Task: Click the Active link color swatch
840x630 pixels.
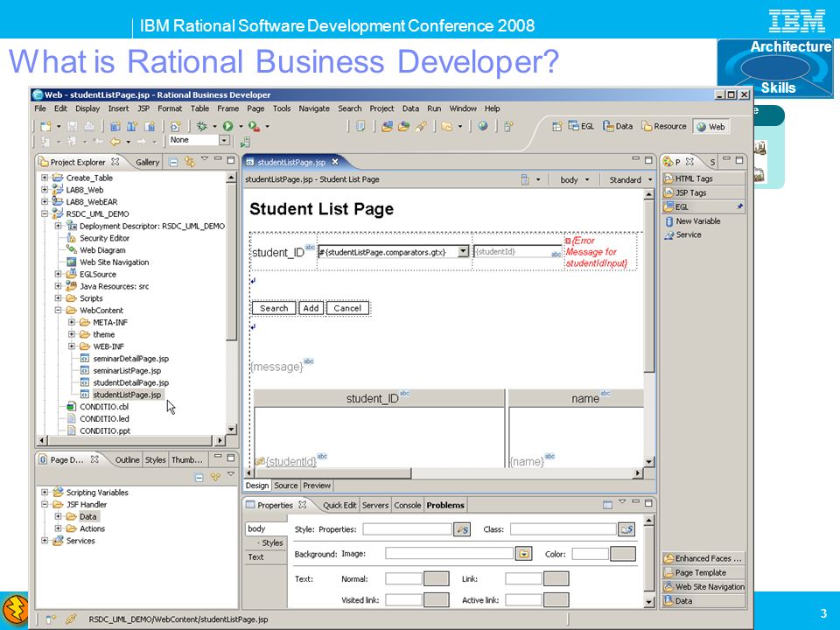Action: [556, 600]
